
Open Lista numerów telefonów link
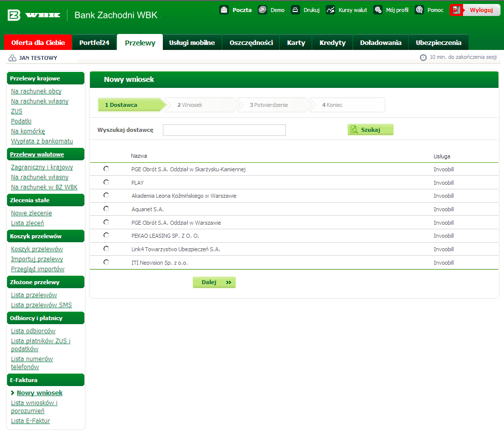coord(32,363)
